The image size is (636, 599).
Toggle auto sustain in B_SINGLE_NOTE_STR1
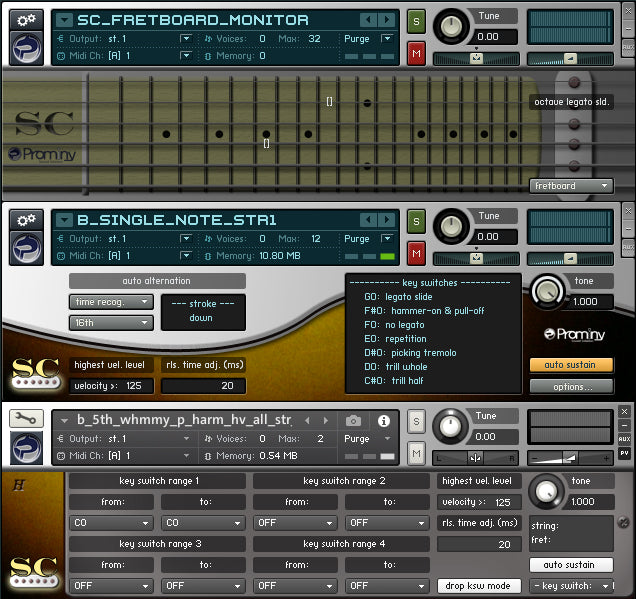571,365
